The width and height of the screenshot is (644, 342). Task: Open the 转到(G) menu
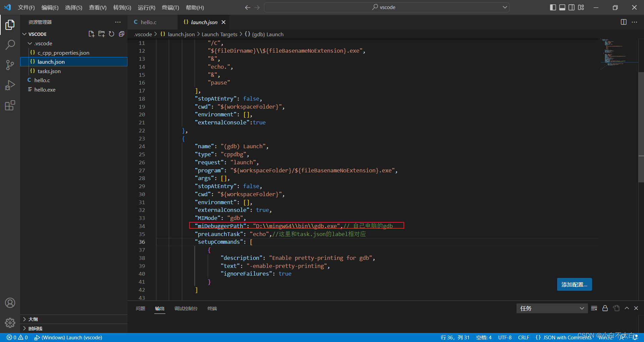point(122,7)
